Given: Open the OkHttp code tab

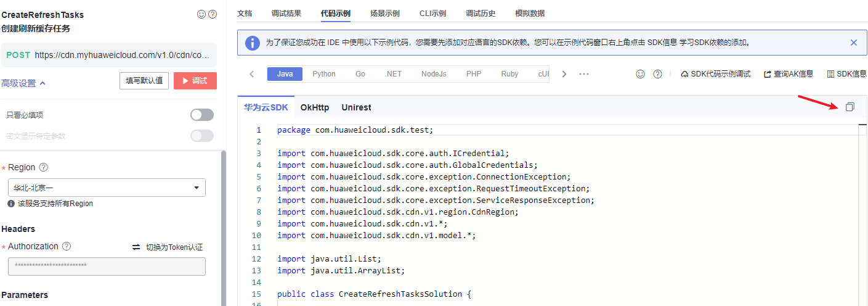Looking at the screenshot, I should coord(315,107).
